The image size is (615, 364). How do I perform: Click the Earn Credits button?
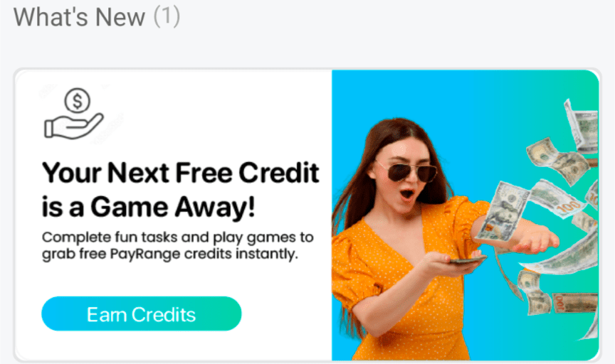pyautogui.click(x=141, y=314)
